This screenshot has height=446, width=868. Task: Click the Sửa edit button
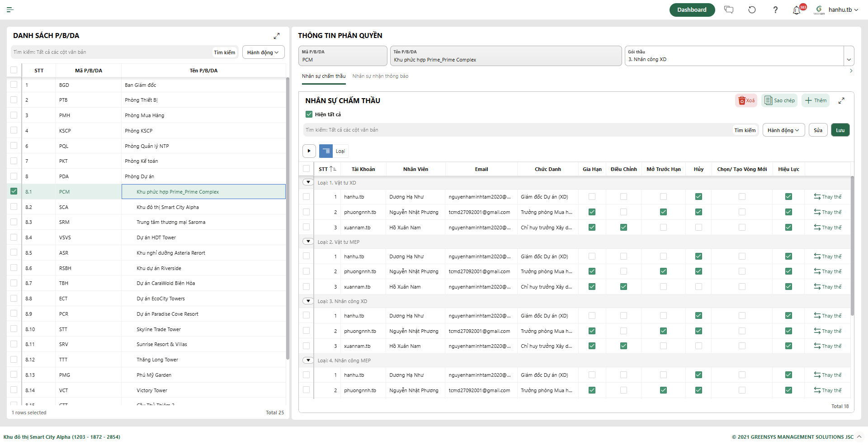click(818, 130)
